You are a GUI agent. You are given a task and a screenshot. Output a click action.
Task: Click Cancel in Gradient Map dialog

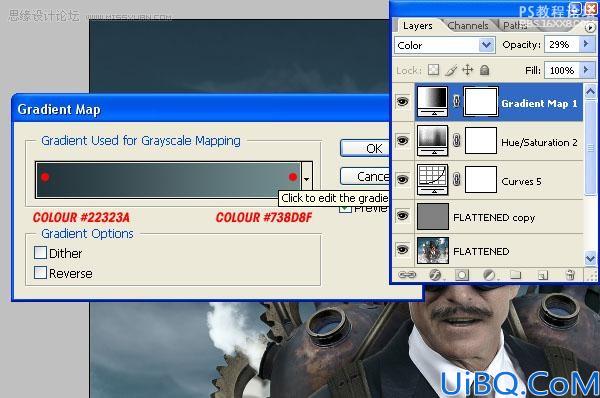[365, 176]
